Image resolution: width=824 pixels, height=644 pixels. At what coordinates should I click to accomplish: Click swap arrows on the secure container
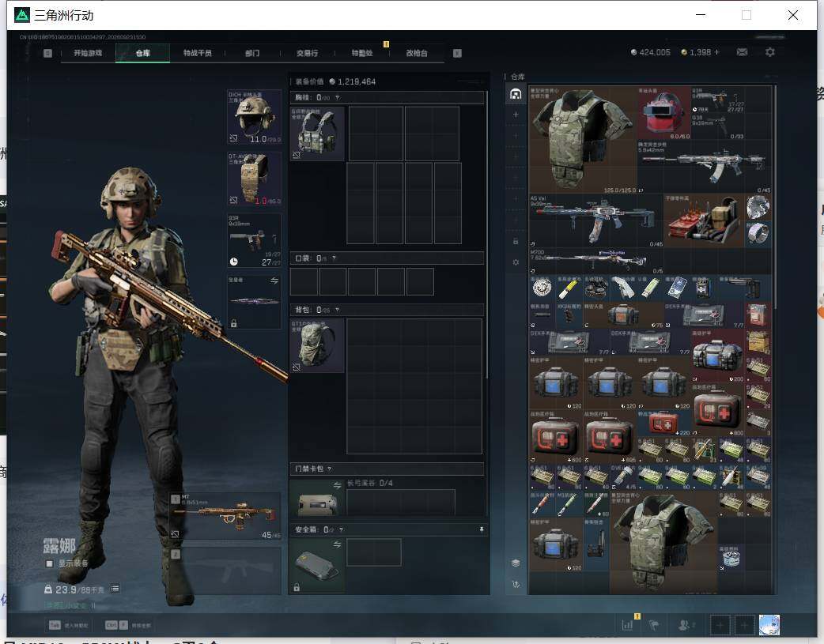tap(338, 544)
